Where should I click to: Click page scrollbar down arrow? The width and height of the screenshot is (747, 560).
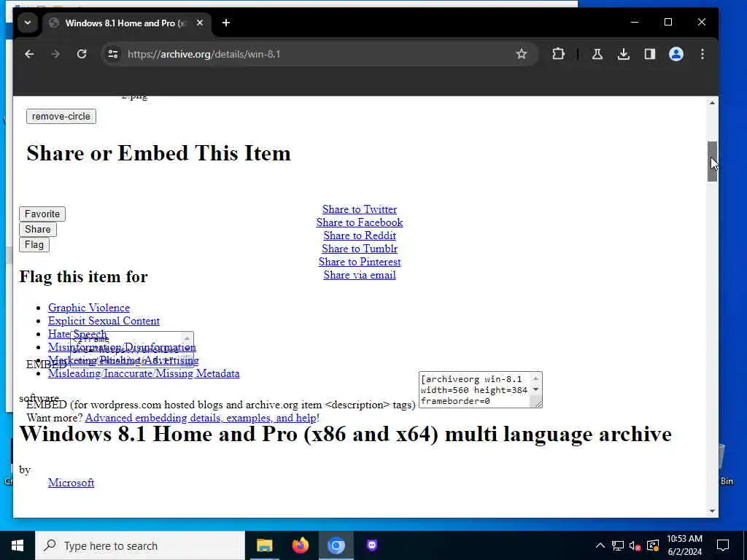pyautogui.click(x=712, y=511)
